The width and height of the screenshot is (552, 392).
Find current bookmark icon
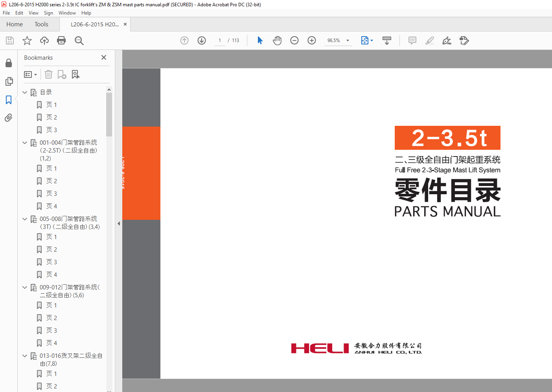pyautogui.click(x=75, y=74)
